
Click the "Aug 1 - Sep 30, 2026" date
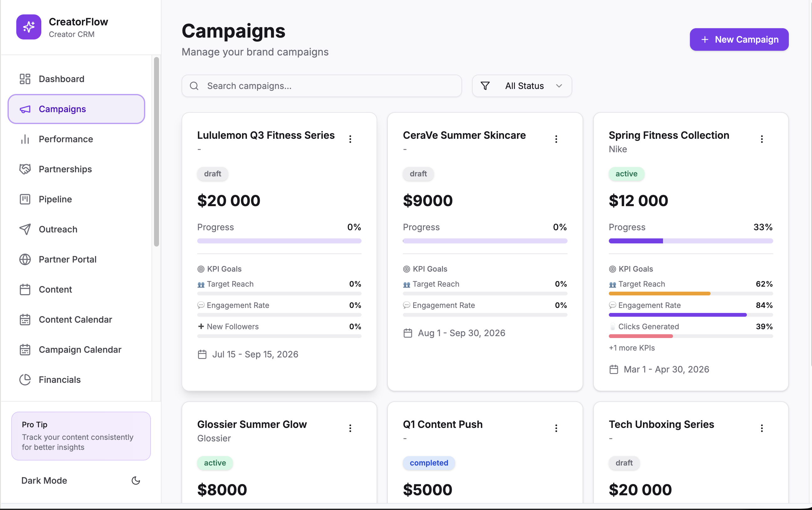[461, 333]
